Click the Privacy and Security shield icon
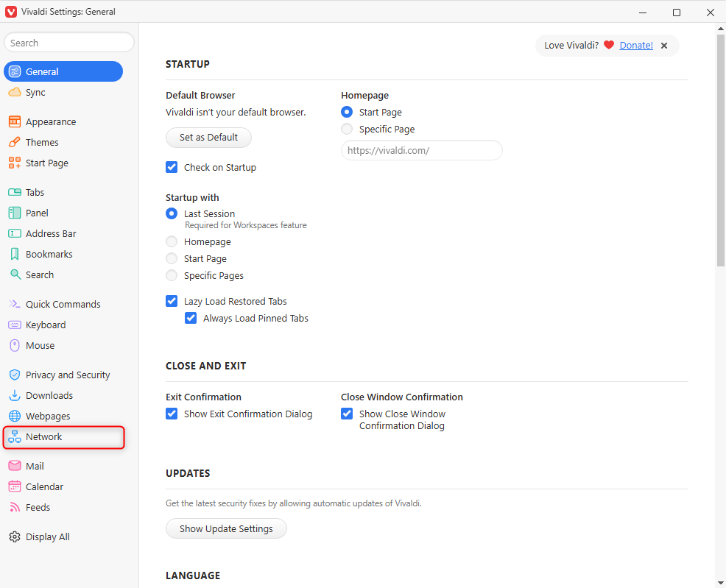 pos(15,375)
